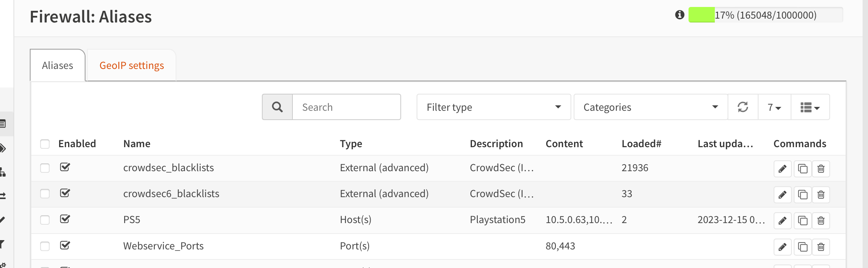The height and width of the screenshot is (268, 868).
Task: Click the refresh aliases icon
Action: [743, 107]
